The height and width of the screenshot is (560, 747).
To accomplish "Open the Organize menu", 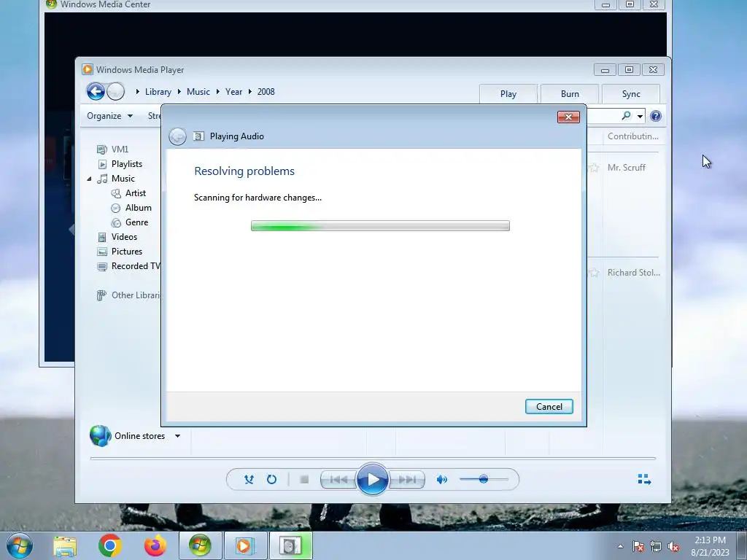I will pos(109,116).
